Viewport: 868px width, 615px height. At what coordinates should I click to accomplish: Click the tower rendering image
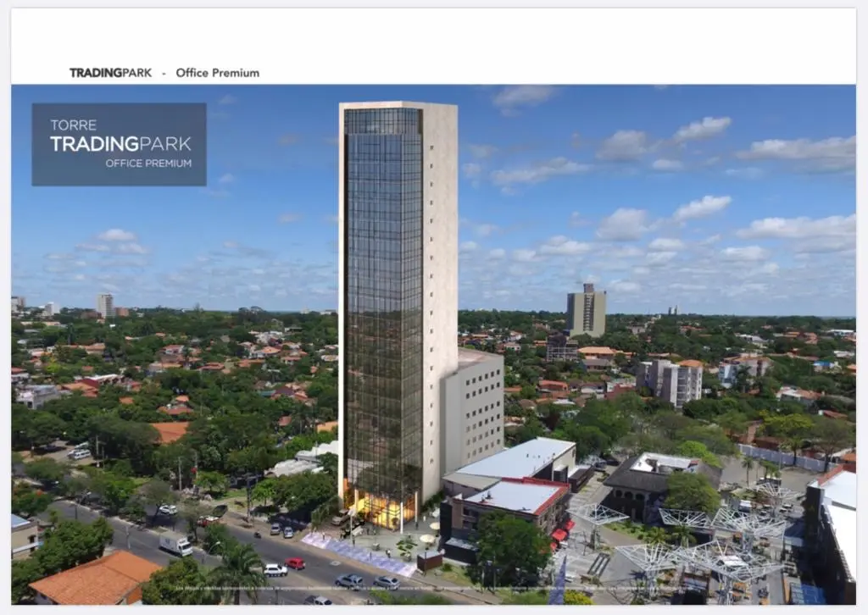click(433, 345)
